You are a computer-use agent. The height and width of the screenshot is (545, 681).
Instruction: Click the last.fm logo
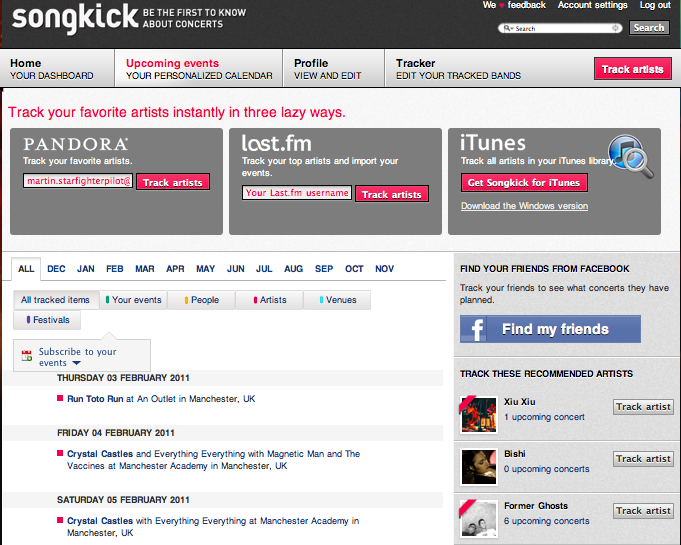coord(277,143)
